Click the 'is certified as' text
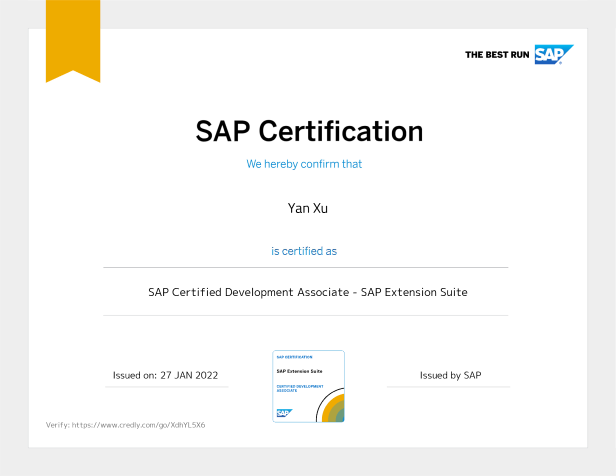This screenshot has width=616, height=476. coord(304,251)
